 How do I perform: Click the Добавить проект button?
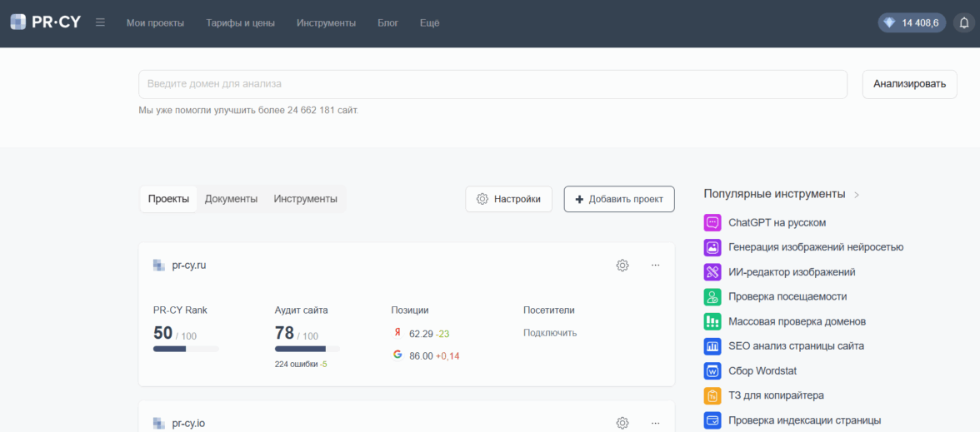pyautogui.click(x=619, y=199)
